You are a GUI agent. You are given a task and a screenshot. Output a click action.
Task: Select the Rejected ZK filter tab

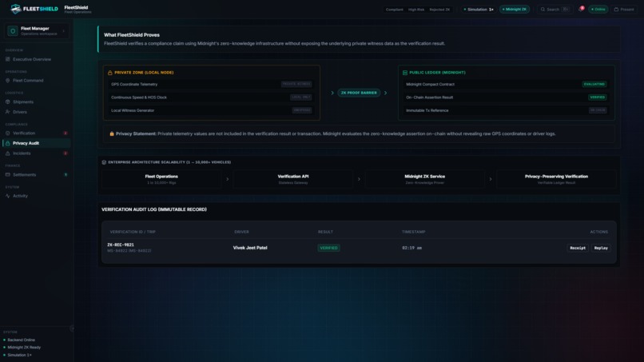(439, 10)
